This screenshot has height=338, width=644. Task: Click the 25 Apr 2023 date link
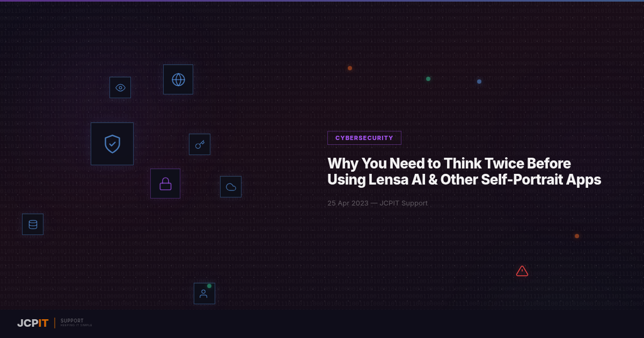click(348, 203)
